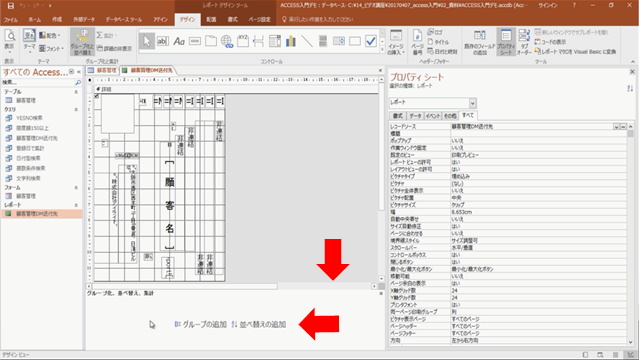This screenshot has width=640, height=360.
Task: Toggle 詳細の非表示 (Hide Details)
Action: pyautogui.click(x=115, y=49)
